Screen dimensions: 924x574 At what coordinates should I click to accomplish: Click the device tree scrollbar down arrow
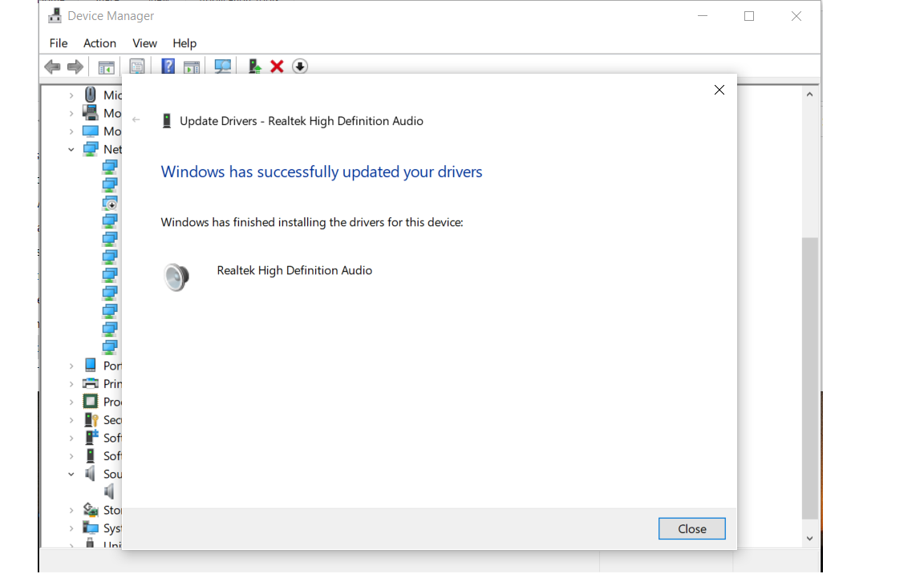(x=809, y=538)
